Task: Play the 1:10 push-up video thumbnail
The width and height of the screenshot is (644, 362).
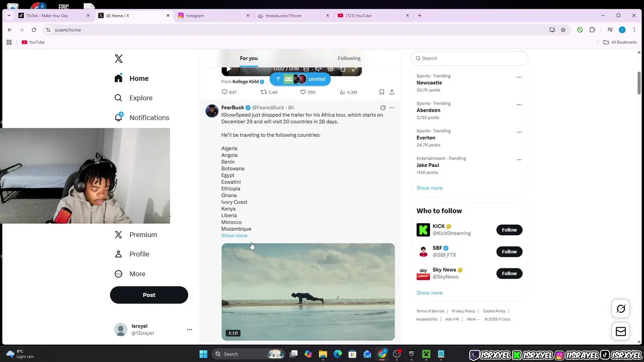Action: [308, 292]
